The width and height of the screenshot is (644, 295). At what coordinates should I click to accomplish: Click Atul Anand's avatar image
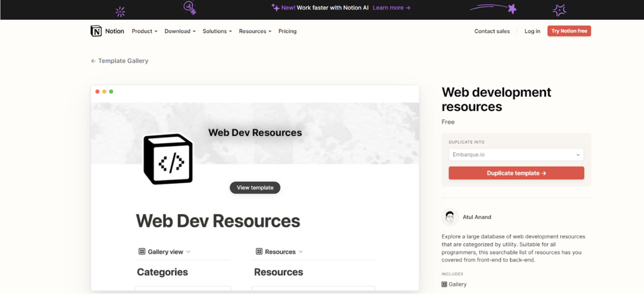click(x=450, y=217)
